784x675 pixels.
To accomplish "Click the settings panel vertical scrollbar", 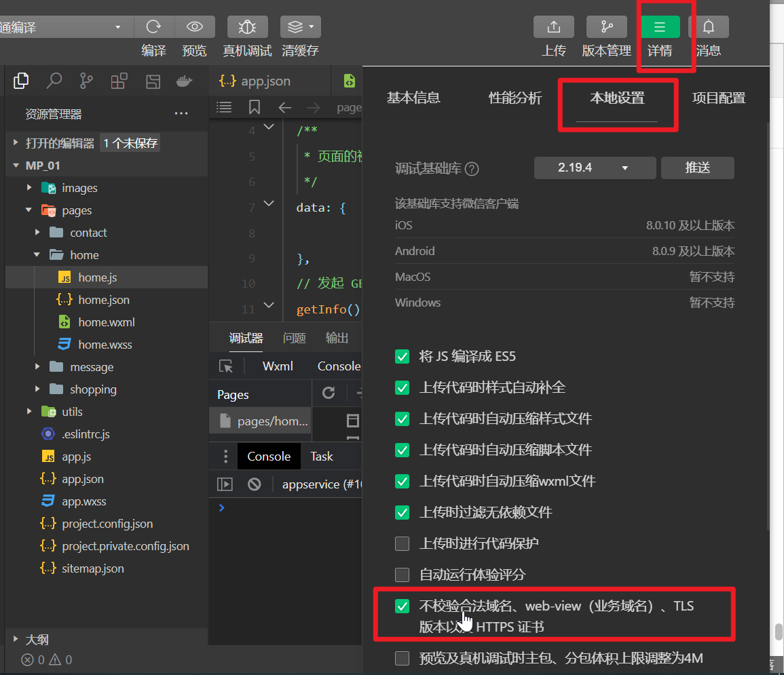I will [x=768, y=325].
